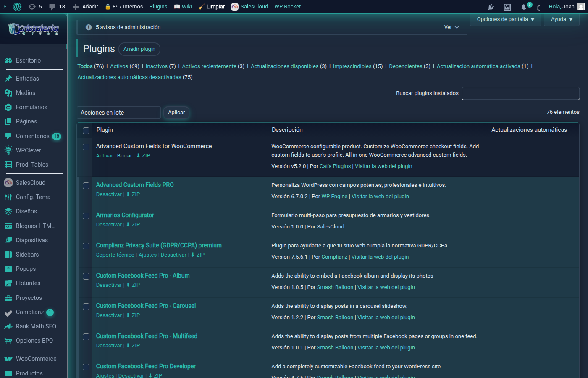Tick checkbox for Advanced Custom Fields PRO
Screen dimensions: 588x378
pos(86,186)
